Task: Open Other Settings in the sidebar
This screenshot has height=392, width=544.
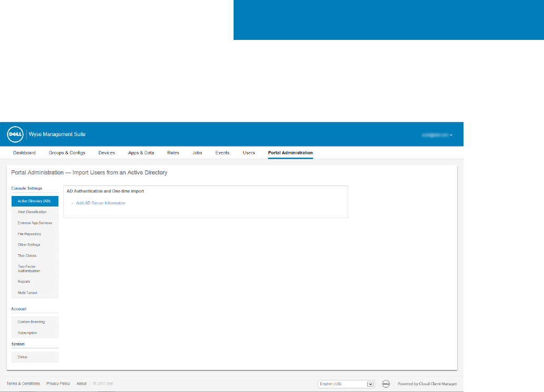Action: click(x=35, y=245)
